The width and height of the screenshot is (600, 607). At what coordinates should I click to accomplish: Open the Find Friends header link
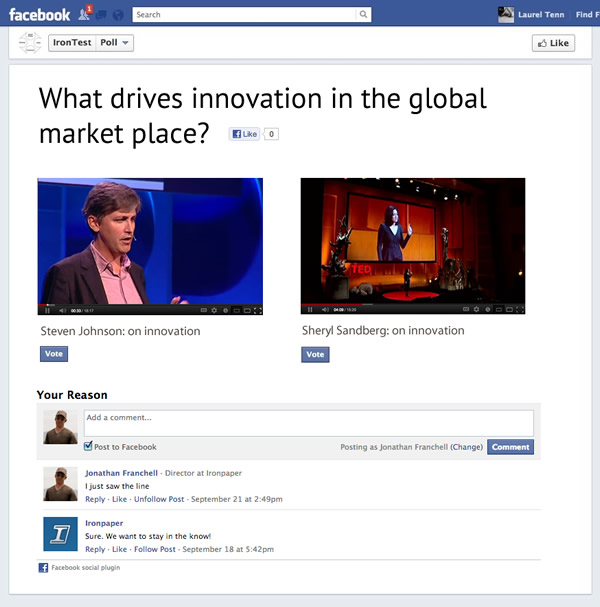coord(587,15)
